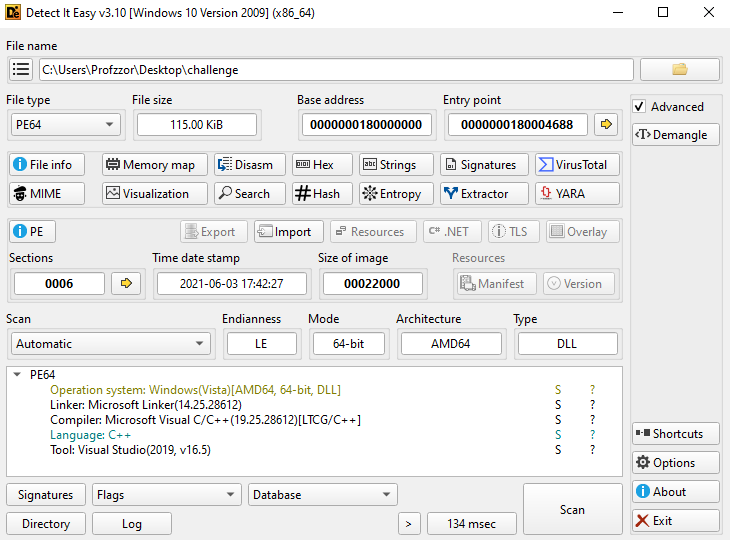Click the 134 msec timing button
This screenshot has width=730, height=540.
(472, 524)
